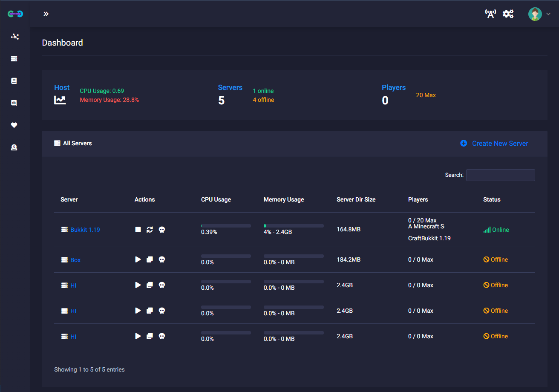Start the Box server with the play button
Image resolution: width=559 pixels, height=392 pixels.
(138, 259)
